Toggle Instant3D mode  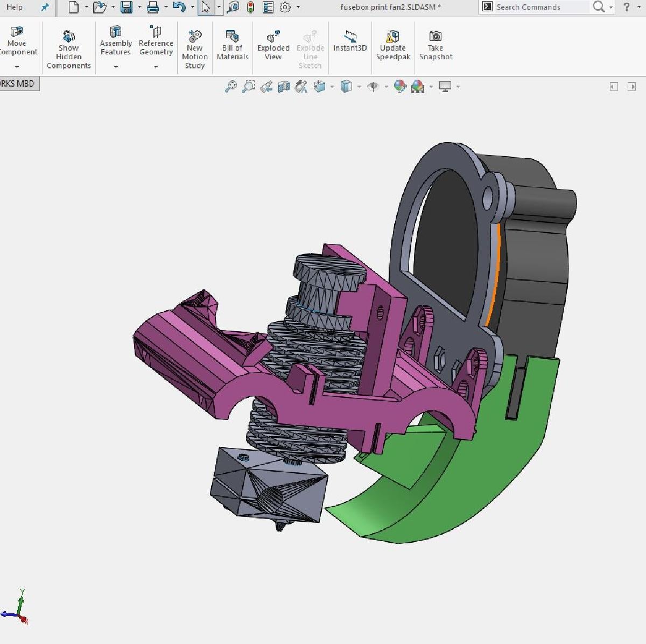click(x=349, y=40)
